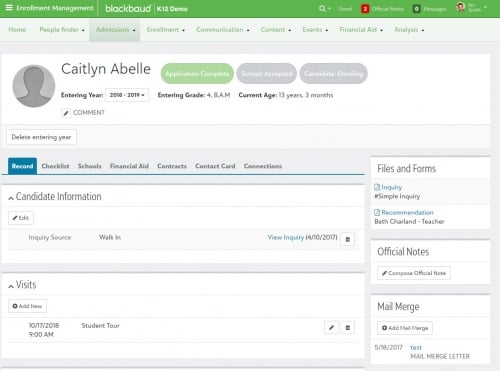
Task: Click the Application Complete status pill
Action: 197,74
